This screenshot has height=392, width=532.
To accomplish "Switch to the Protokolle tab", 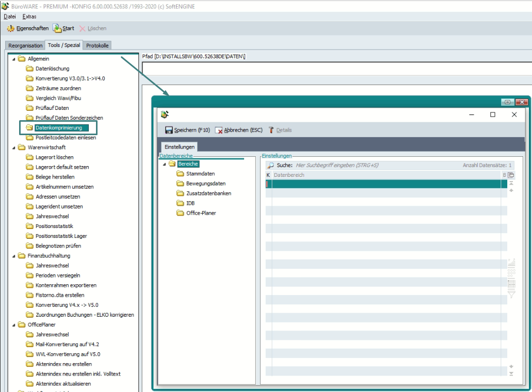I will click(97, 45).
